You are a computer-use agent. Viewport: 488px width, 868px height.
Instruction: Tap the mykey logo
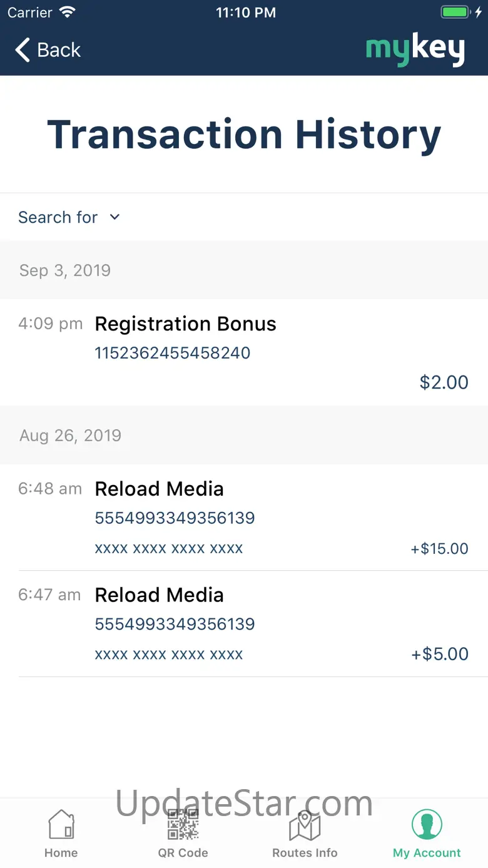click(415, 50)
